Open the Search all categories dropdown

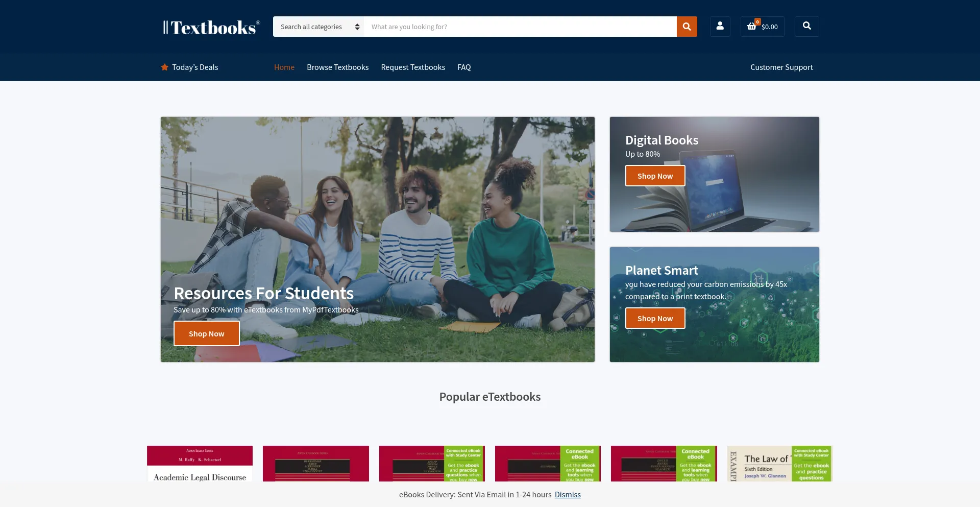(x=317, y=26)
